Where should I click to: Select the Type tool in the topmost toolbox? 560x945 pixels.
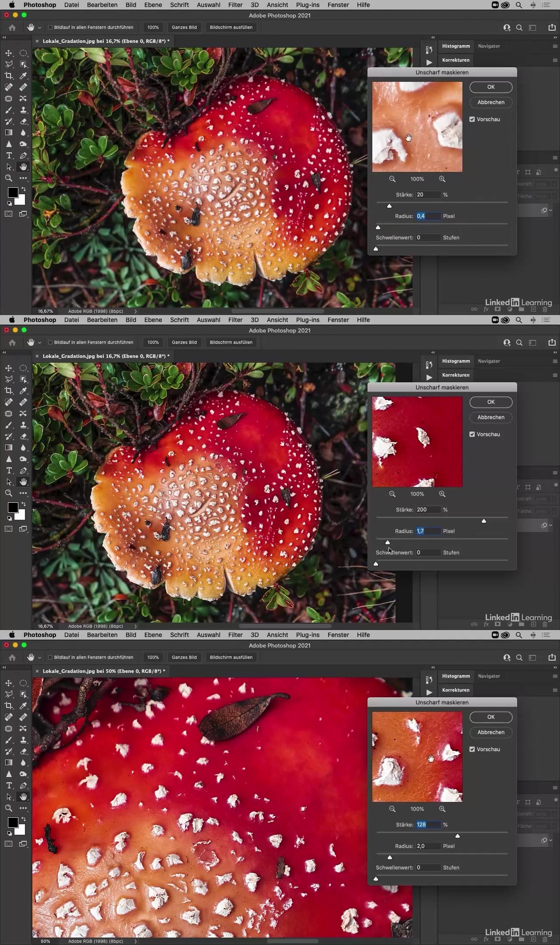tap(9, 155)
